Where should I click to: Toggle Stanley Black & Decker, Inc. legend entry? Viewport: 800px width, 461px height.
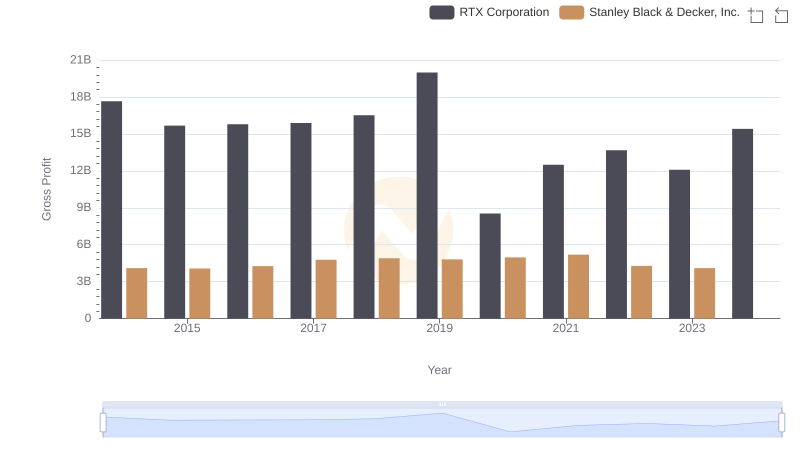coord(649,12)
